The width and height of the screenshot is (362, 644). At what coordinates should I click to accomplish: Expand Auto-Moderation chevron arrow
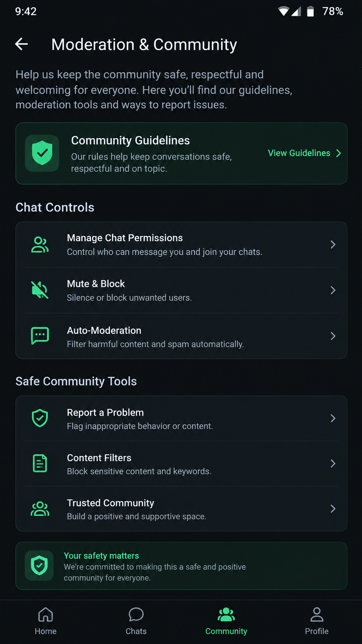point(333,336)
